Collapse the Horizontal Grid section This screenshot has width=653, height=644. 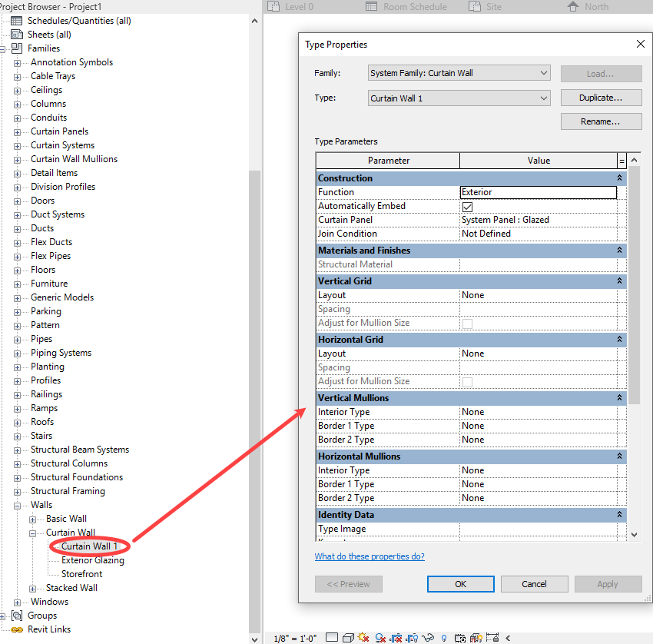(619, 339)
